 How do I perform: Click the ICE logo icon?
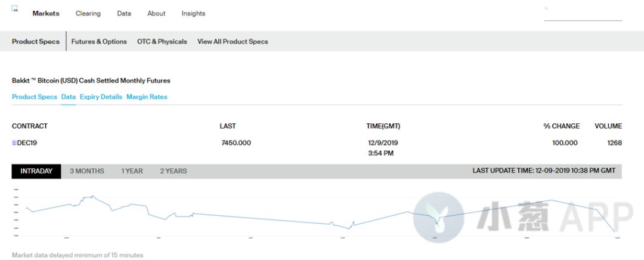[15, 9]
